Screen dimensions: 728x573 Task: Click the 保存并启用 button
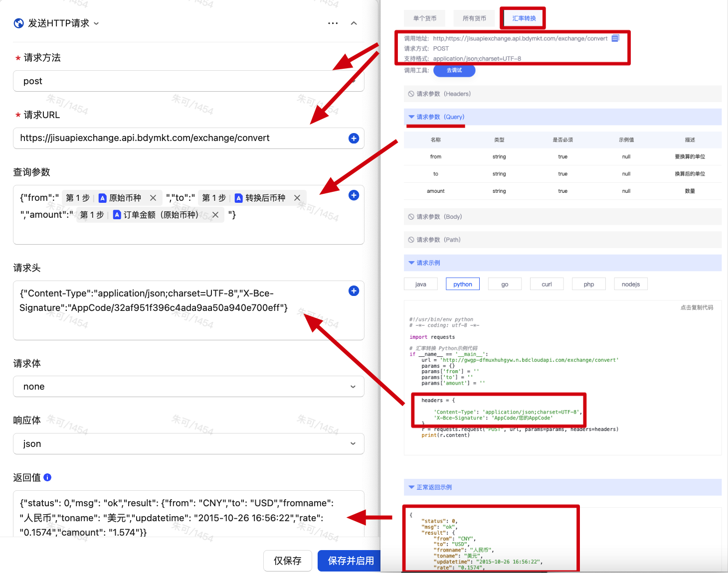[x=351, y=561]
